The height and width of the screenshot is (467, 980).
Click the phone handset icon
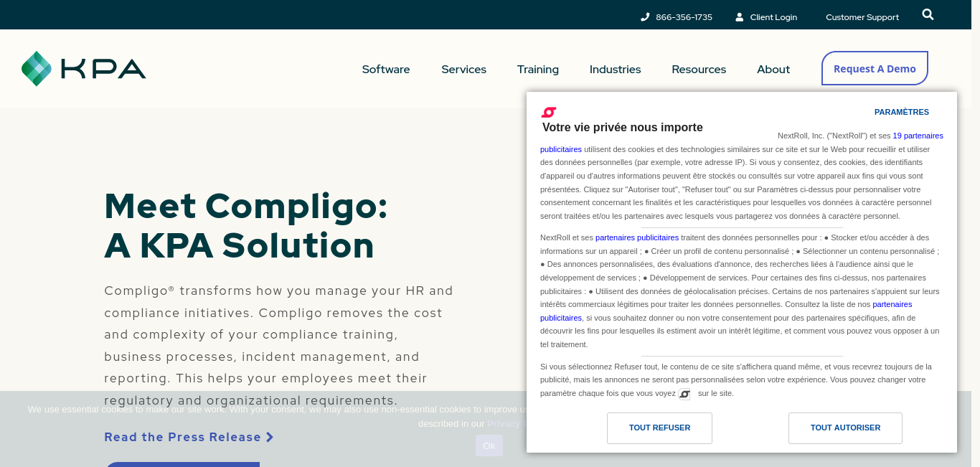[645, 17]
